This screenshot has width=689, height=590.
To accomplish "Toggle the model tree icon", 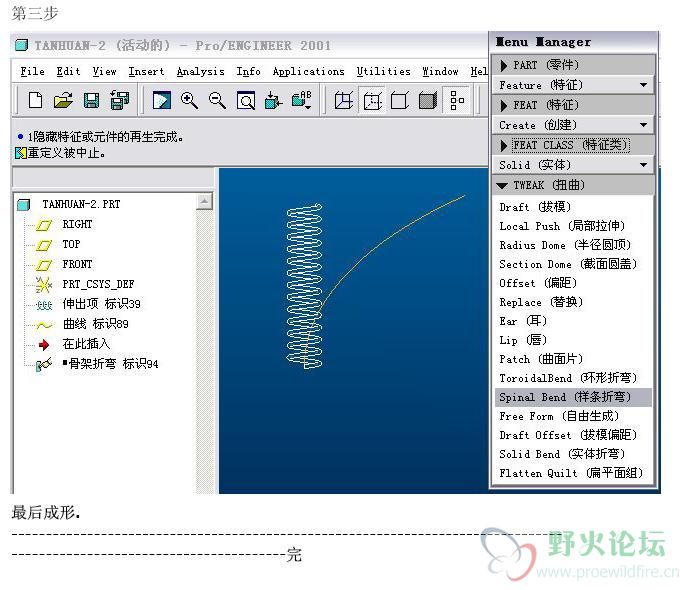I will click(457, 101).
